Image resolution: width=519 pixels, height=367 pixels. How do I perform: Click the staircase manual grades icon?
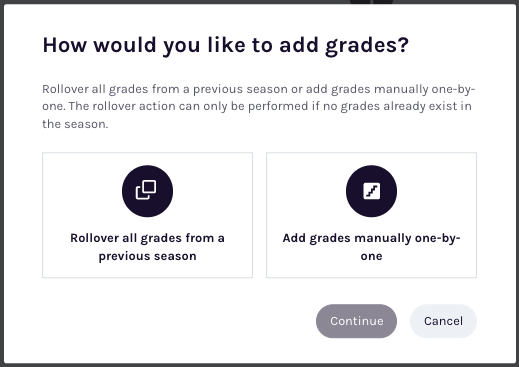pos(371,191)
